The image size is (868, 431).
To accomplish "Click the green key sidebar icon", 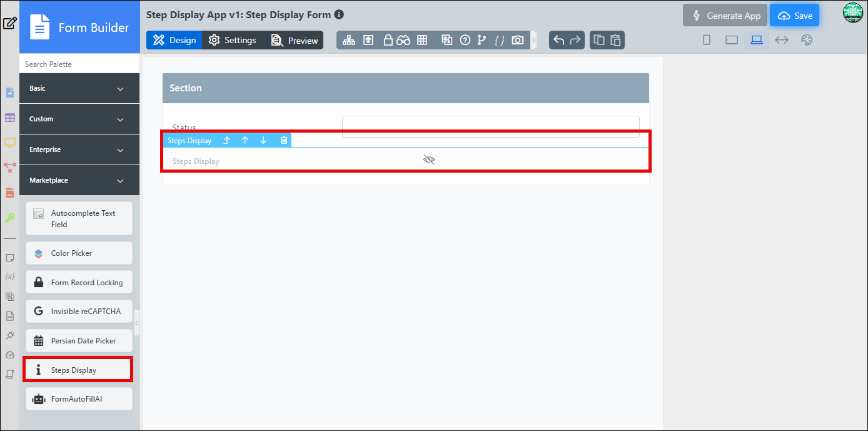I will 9,218.
